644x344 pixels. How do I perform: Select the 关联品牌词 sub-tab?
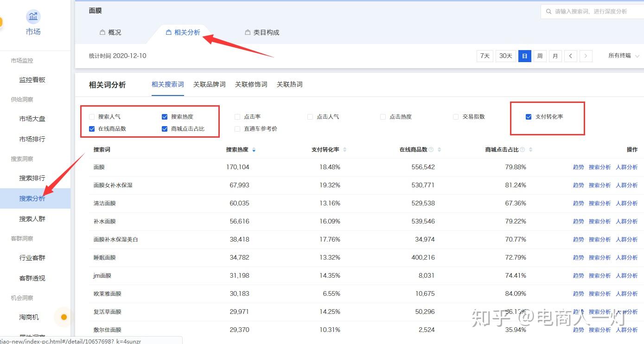(210, 84)
